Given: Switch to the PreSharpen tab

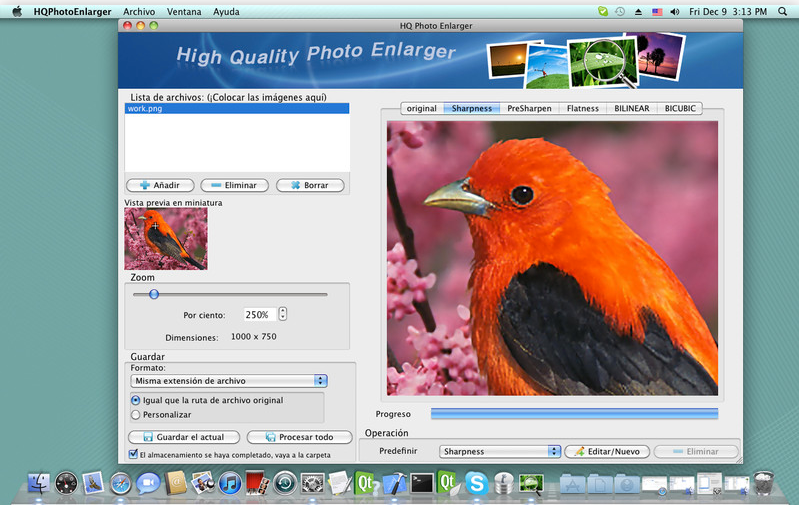Looking at the screenshot, I should pyautogui.click(x=529, y=108).
